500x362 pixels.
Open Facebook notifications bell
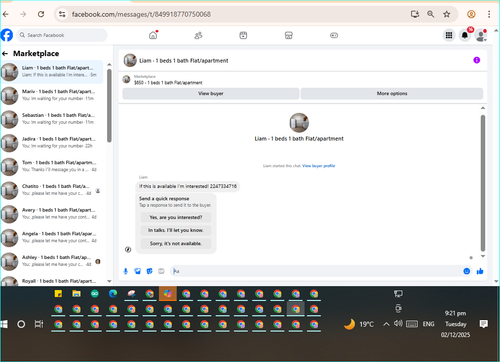[x=465, y=35]
